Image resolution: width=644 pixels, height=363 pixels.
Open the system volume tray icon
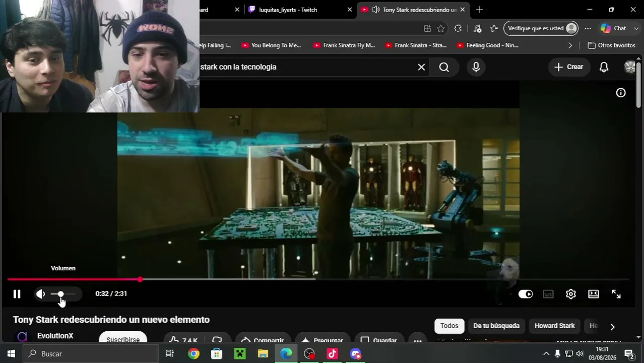coord(579,354)
